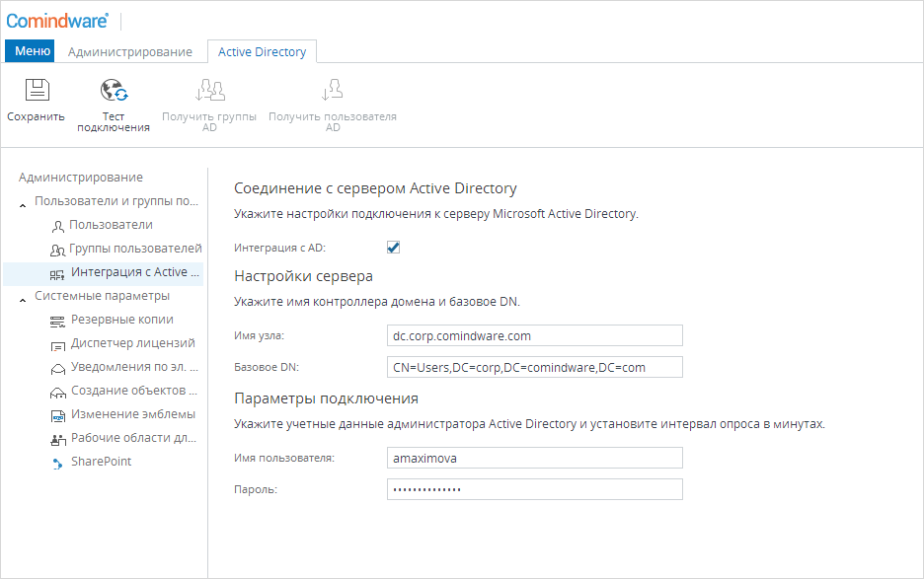The height and width of the screenshot is (579, 924).
Task: Click the Получить группы AD label
Action: pos(209,122)
